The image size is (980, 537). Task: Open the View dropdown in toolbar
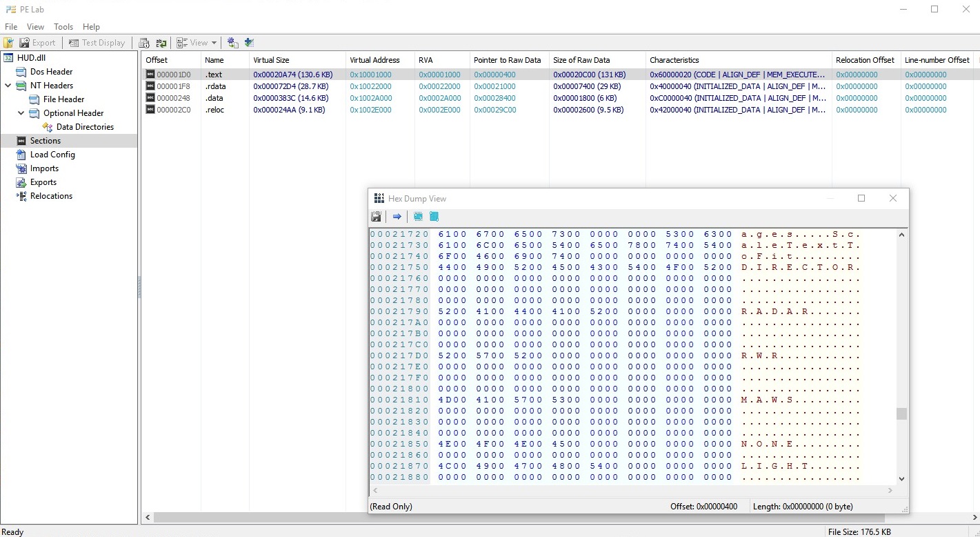(197, 43)
